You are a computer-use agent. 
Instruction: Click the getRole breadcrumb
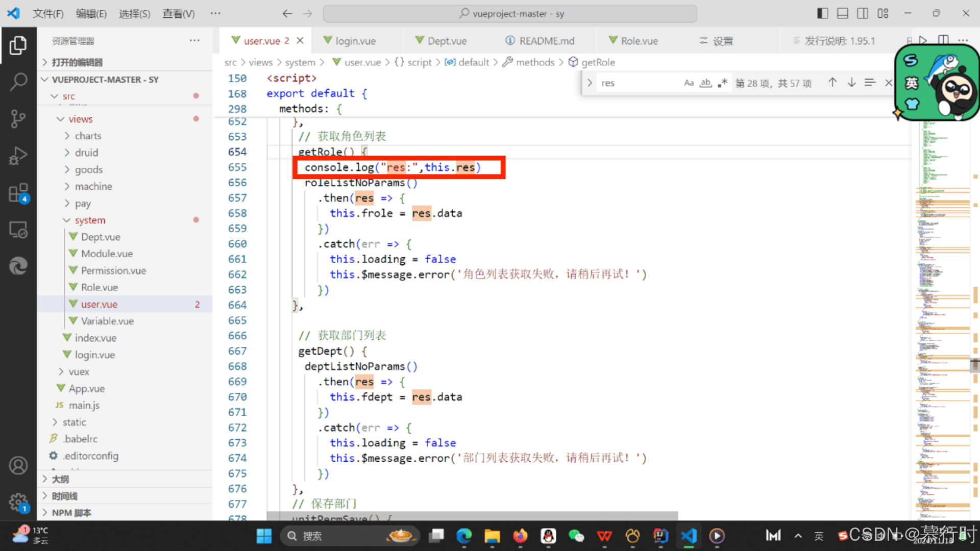pyautogui.click(x=598, y=62)
